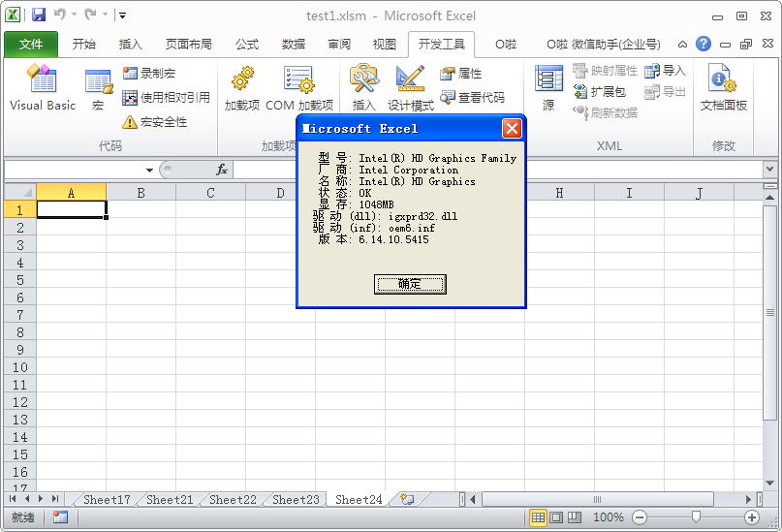
Task: Open the Name Box dropdown arrow
Action: click(149, 171)
